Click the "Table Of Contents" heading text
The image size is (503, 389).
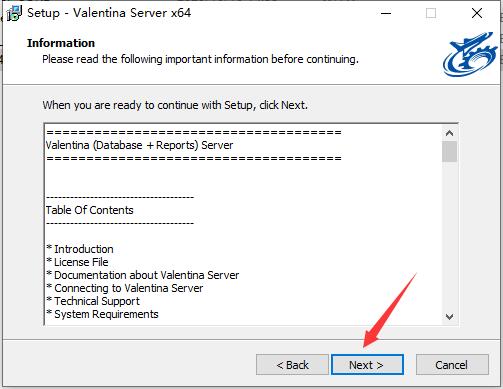pyautogui.click(x=89, y=210)
